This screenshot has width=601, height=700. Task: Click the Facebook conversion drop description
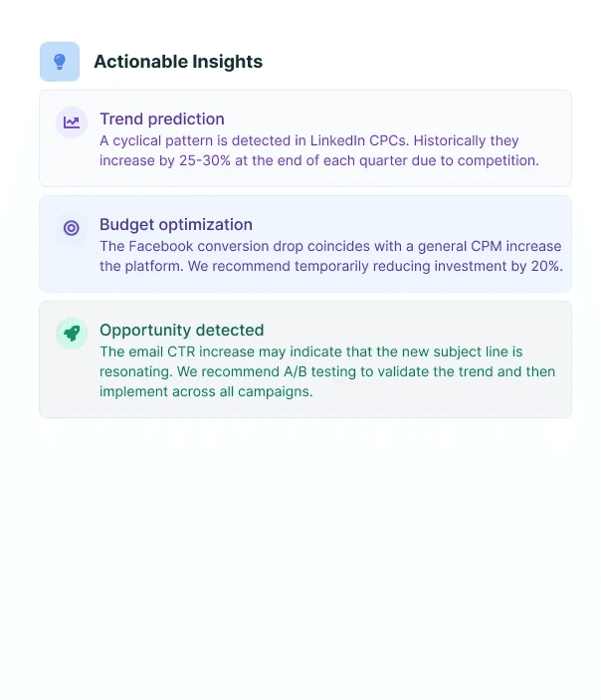(331, 256)
